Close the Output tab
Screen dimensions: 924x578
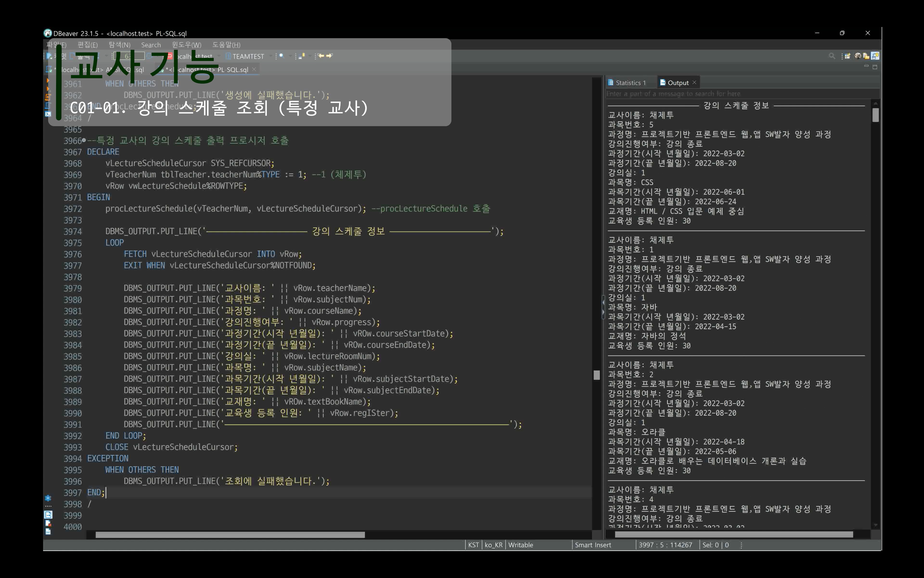tap(694, 83)
